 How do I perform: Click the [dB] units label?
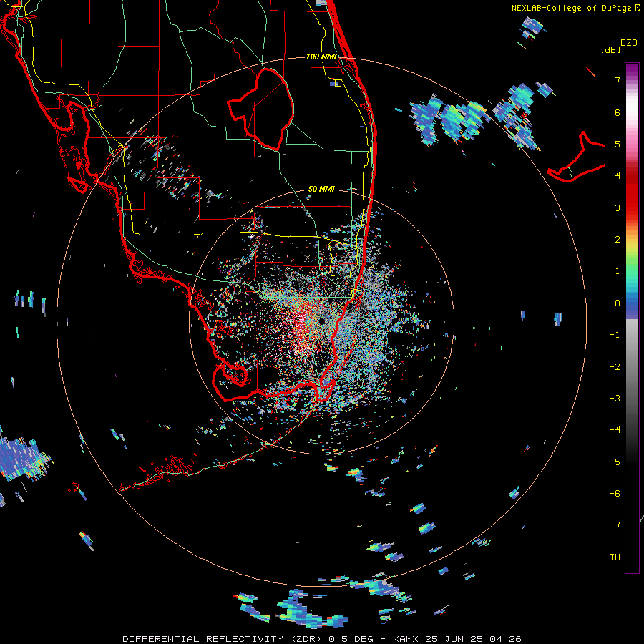coord(611,49)
